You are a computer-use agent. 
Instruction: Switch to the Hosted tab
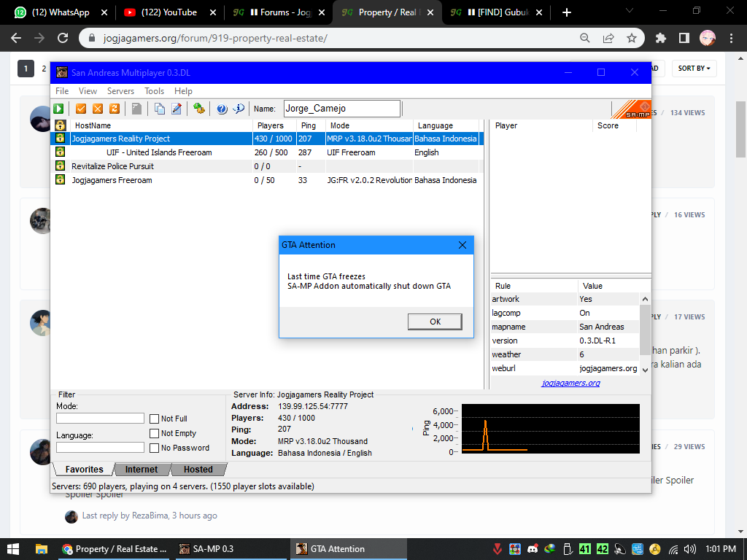point(198,470)
